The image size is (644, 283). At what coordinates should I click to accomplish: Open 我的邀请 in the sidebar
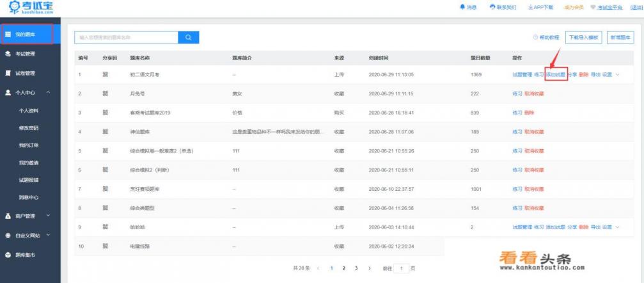click(x=29, y=163)
